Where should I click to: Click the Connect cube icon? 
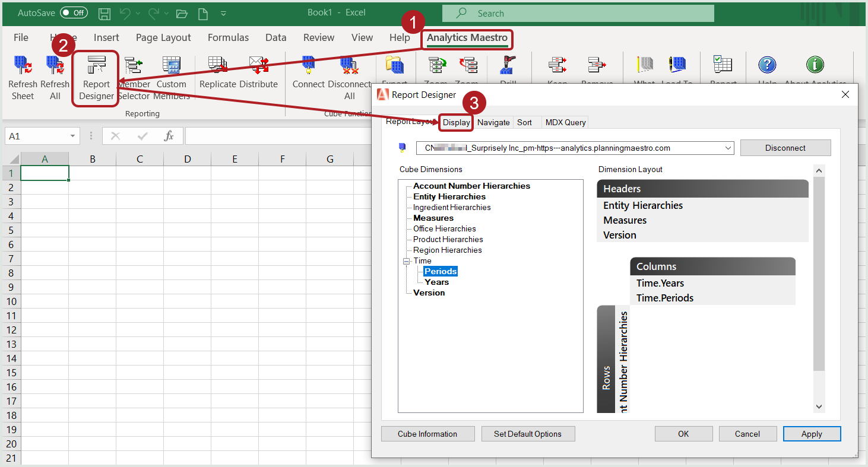[x=308, y=65]
